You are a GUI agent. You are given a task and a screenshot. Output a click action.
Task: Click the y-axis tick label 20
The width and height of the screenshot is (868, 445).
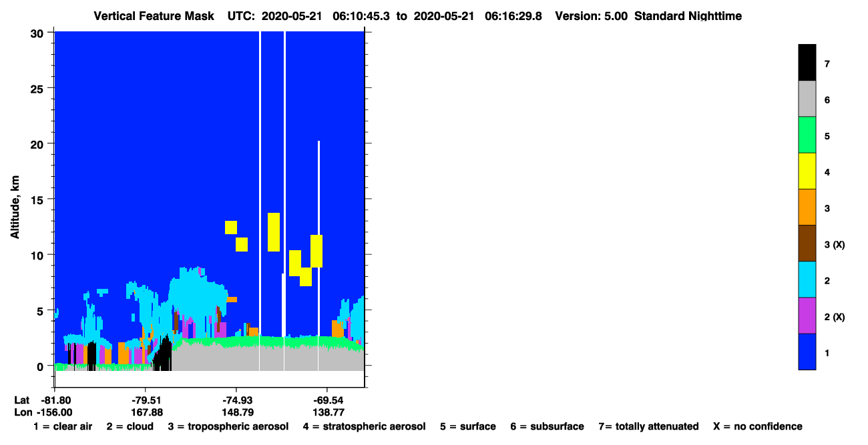point(38,144)
